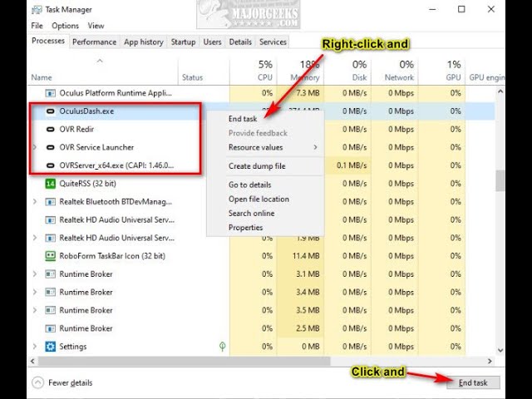Expand the Realtek Bluetooth BTDevManager group
The image size is (532, 399).
click(x=35, y=201)
